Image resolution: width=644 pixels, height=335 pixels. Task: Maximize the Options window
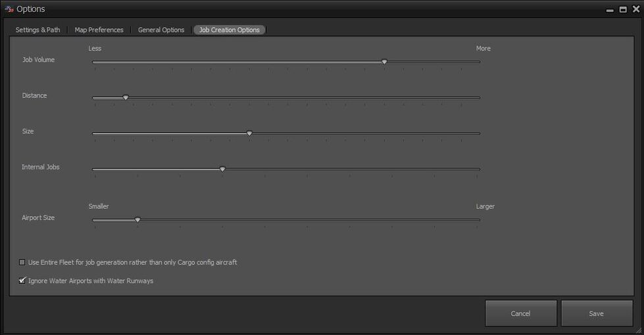point(622,10)
